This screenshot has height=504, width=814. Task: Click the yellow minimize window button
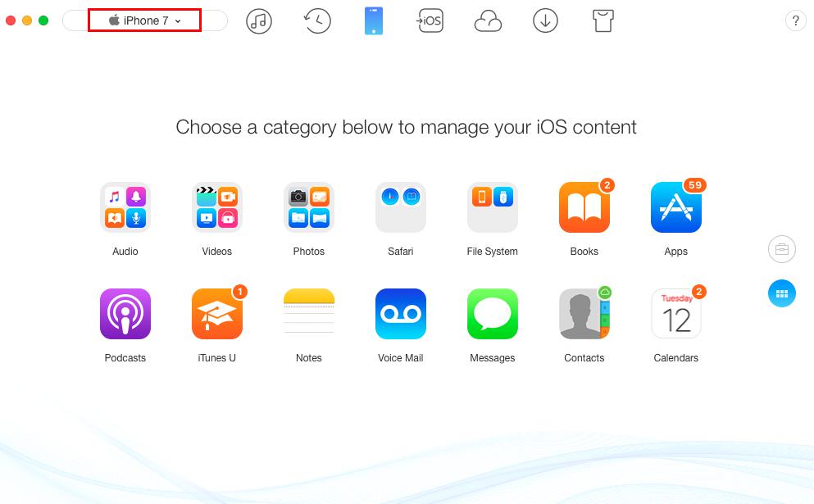(x=27, y=20)
